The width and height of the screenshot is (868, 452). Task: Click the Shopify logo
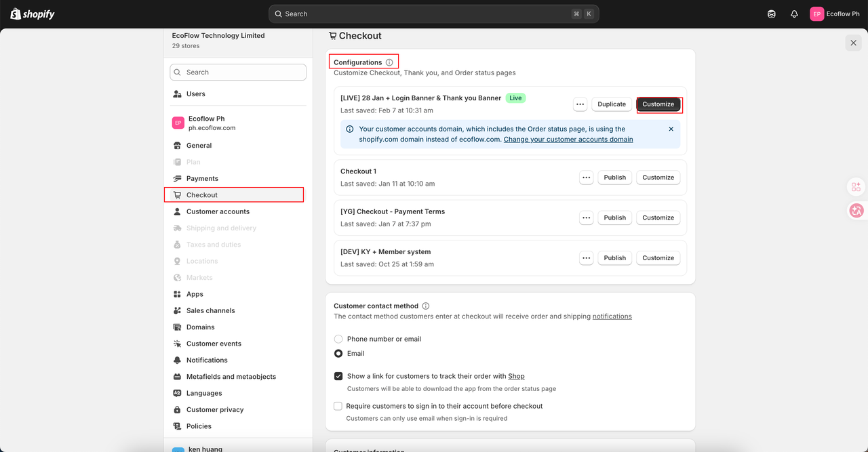33,14
